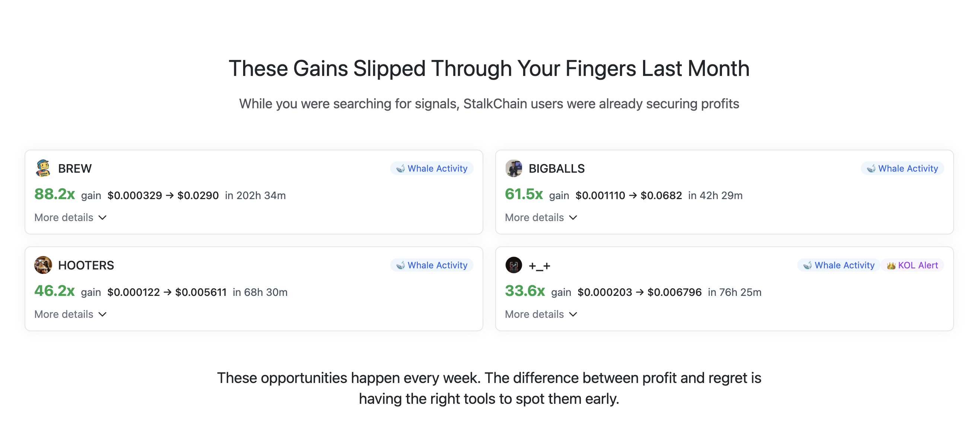Click the 61.5x gain figure

(524, 194)
